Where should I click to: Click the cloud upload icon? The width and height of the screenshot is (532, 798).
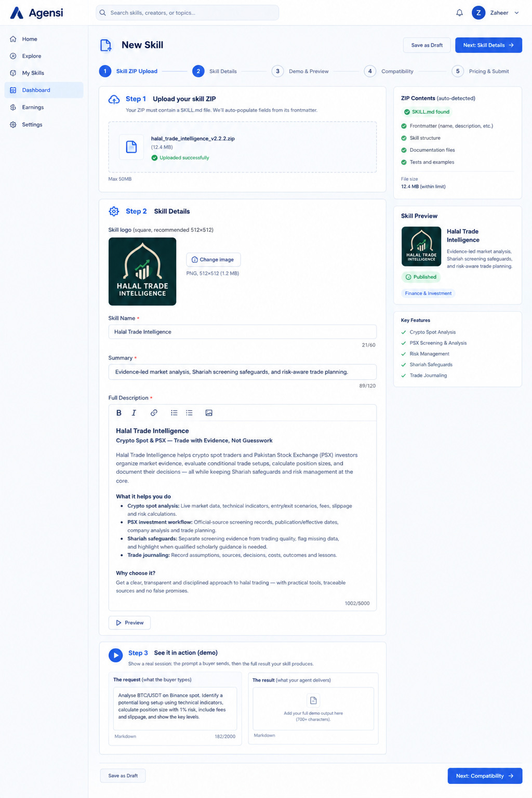[114, 99]
